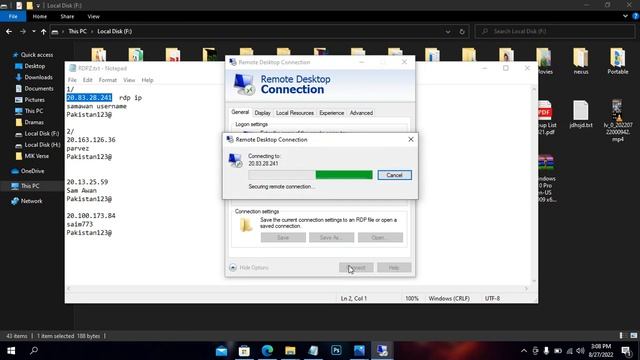
Task: Open Advanced tab in Remote Desktop
Action: (361, 113)
